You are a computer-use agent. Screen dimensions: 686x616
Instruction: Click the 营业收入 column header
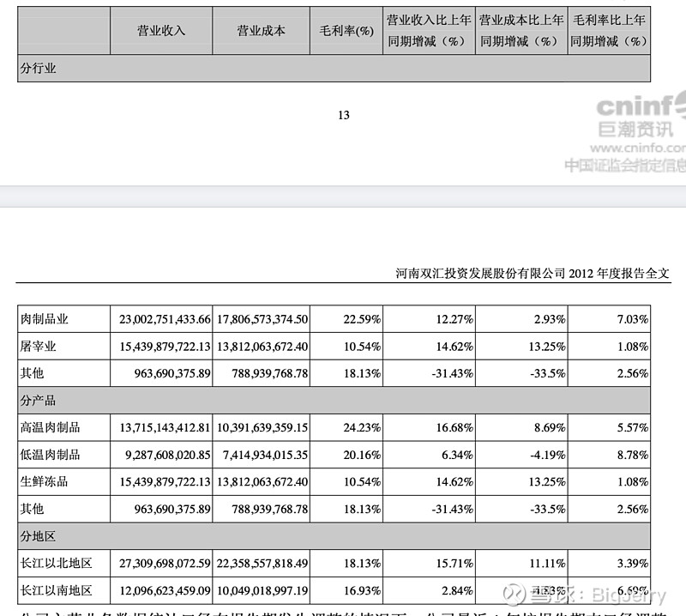(161, 31)
